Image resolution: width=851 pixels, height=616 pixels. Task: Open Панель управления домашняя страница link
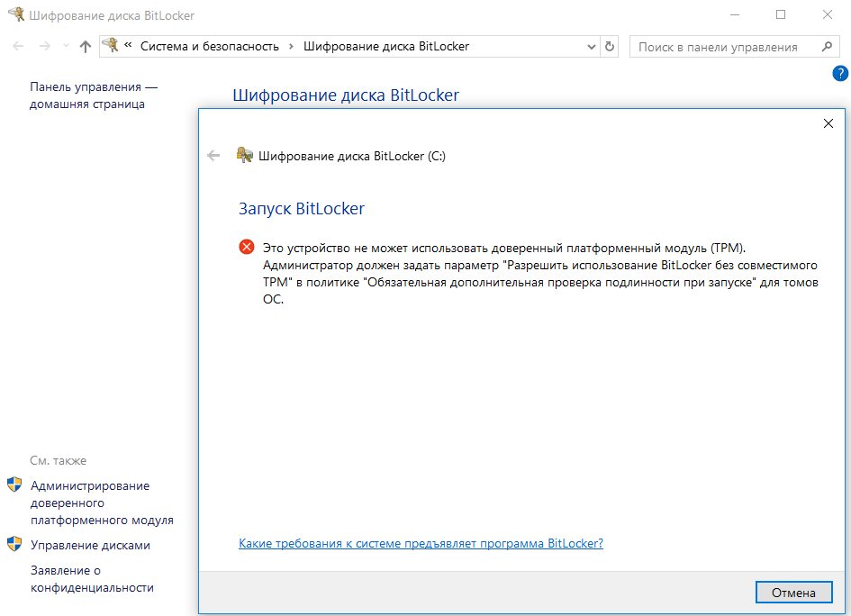(94, 95)
